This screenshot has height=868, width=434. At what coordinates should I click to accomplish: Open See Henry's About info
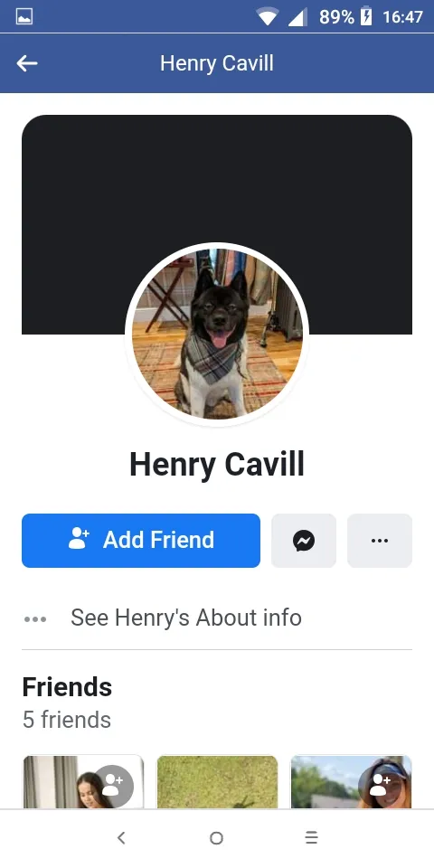click(186, 618)
